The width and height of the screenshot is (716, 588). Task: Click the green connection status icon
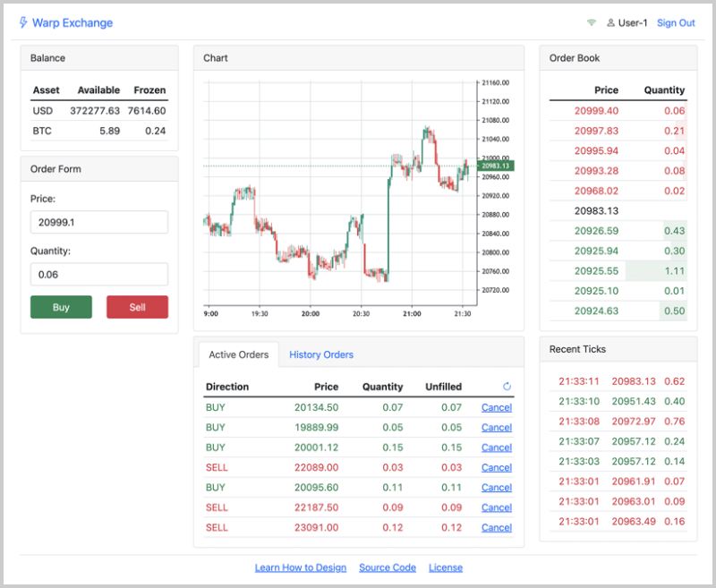click(x=592, y=22)
